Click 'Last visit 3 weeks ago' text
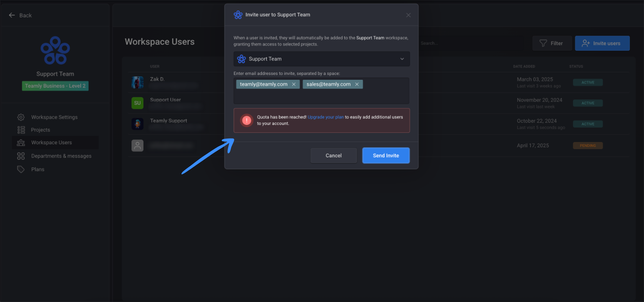The height and width of the screenshot is (302, 644). pyautogui.click(x=539, y=86)
